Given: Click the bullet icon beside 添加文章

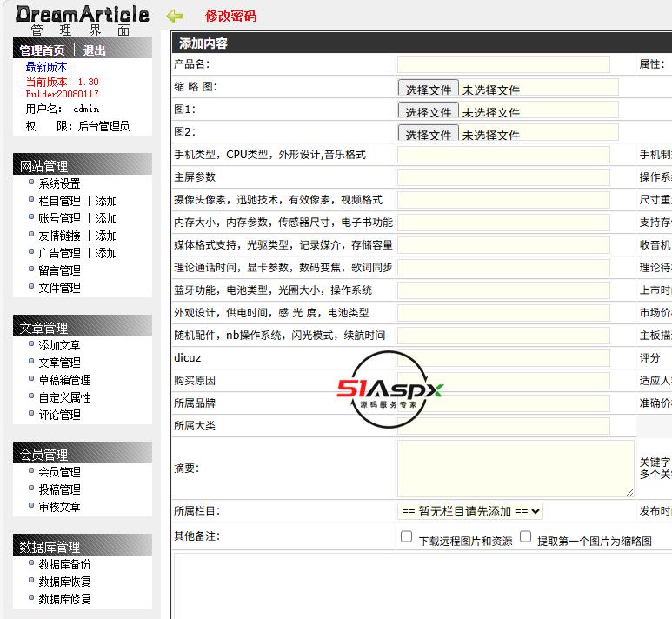Looking at the screenshot, I should 30,343.
